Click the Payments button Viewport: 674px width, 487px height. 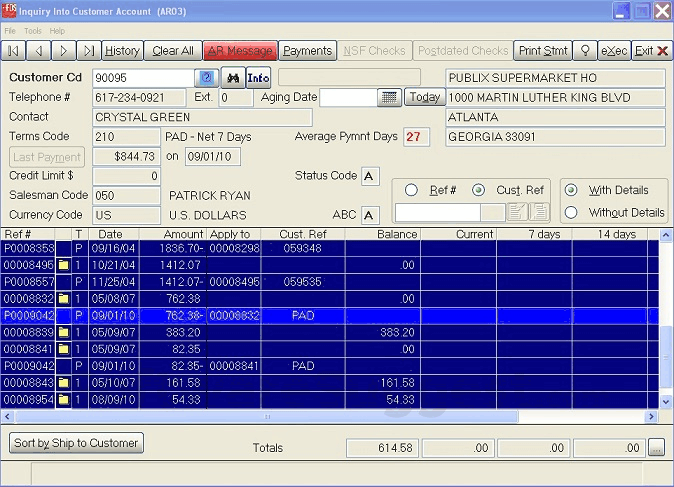pyautogui.click(x=307, y=51)
